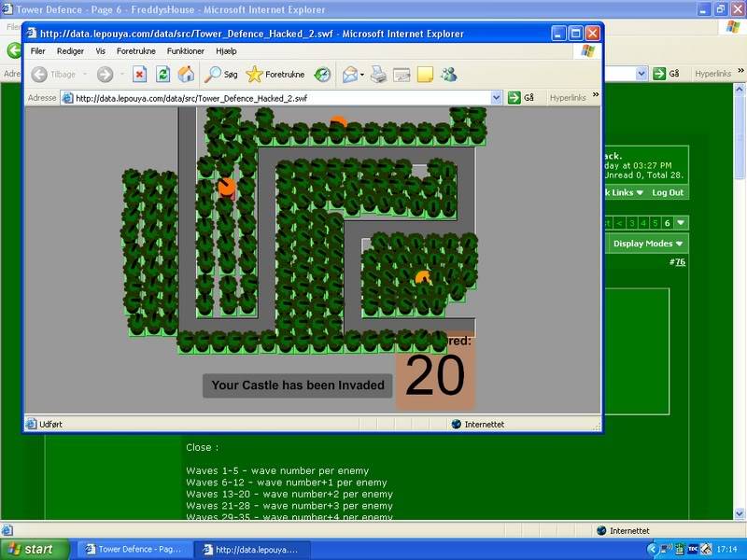Open the Filer menu
747x560 pixels.
click(37, 51)
